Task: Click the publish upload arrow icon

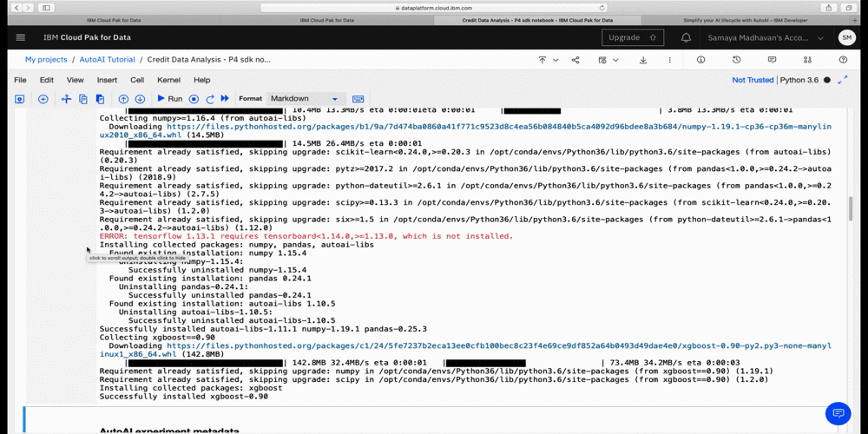Action: point(542,60)
